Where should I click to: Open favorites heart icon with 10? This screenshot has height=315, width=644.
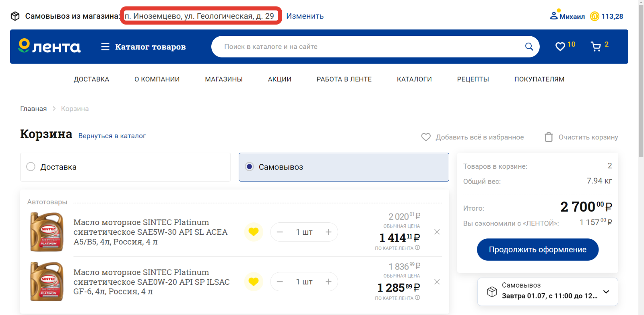[560, 47]
